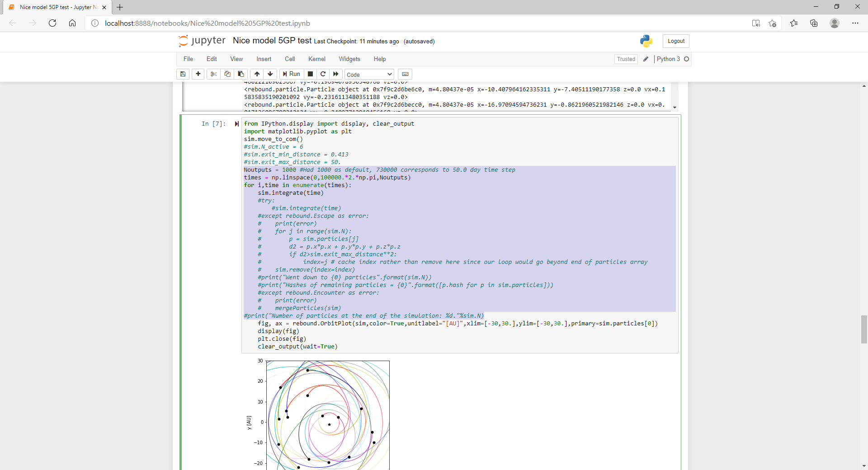
Task: Move the selected cell down
Action: [x=270, y=74]
